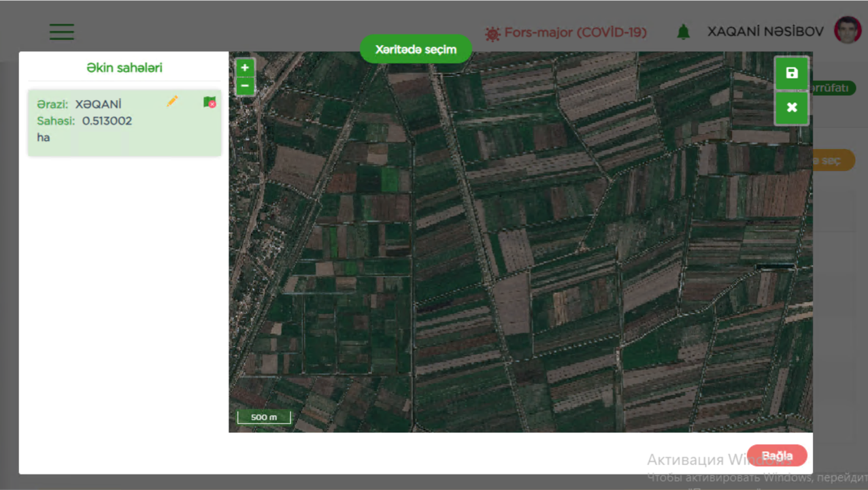Viewport: 868px width, 490px height.
Task: Open XAQANİ NƏSİBOV user menu
Action: (x=765, y=32)
